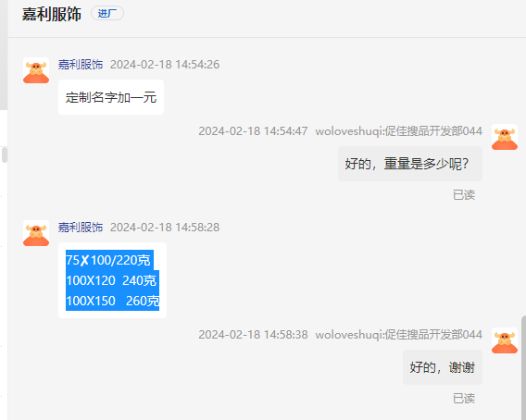Click woloveshuqi sender name at 14:54:47
The width and height of the screenshot is (526, 420).
(399, 131)
